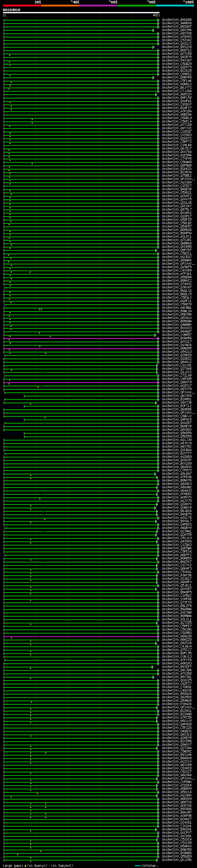
Task: Select hit label UniRef100_Q1EP73
Action: [x=177, y=67]
